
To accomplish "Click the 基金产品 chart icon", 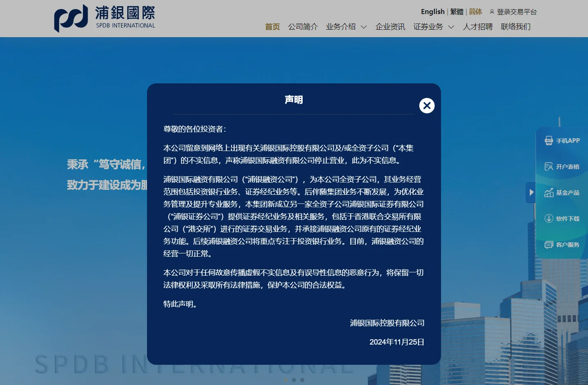I will (x=549, y=193).
